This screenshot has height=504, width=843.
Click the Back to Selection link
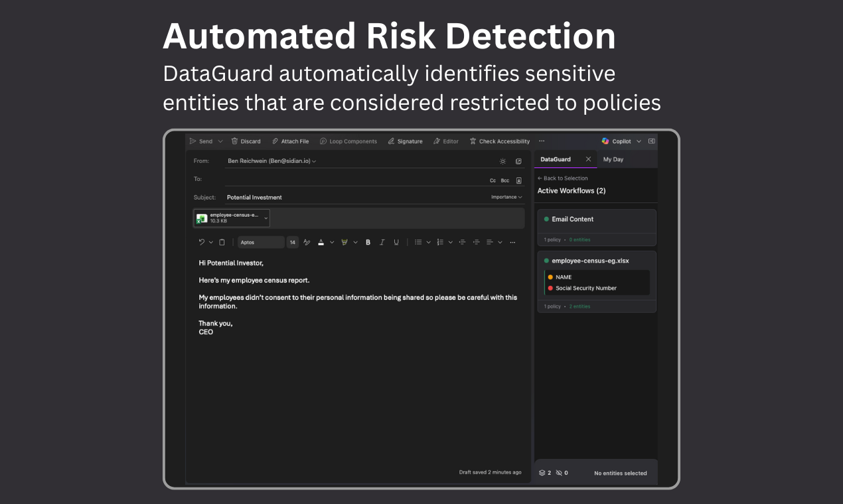[x=562, y=178]
